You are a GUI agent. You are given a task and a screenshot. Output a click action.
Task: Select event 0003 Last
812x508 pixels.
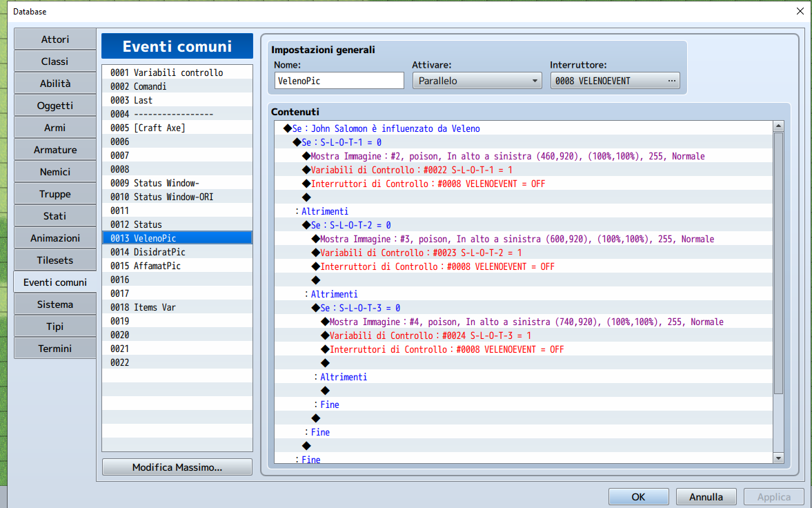[x=177, y=100]
